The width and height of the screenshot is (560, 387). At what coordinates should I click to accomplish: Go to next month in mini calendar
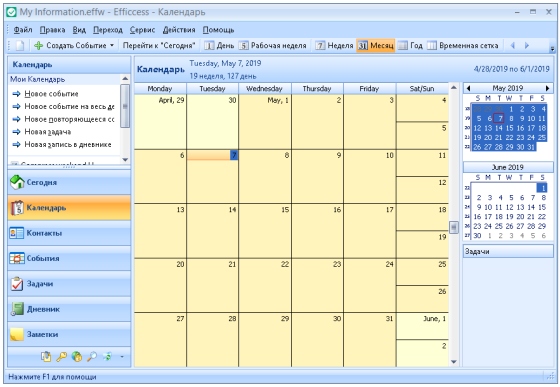[548, 88]
